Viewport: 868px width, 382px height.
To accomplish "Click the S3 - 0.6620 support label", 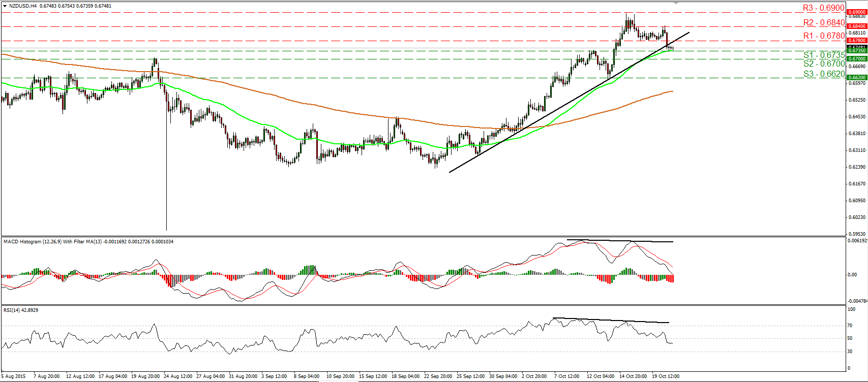I will tap(824, 74).
